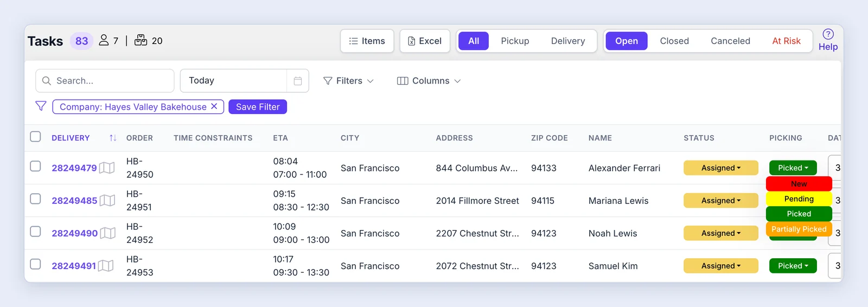This screenshot has width=868, height=307.
Task: Expand the Columns dropdown
Action: tap(429, 81)
